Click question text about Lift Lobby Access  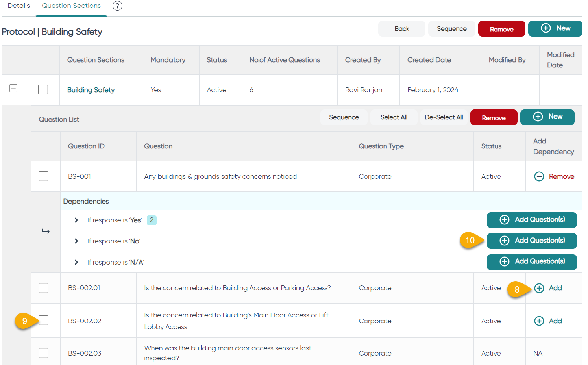coord(236,321)
